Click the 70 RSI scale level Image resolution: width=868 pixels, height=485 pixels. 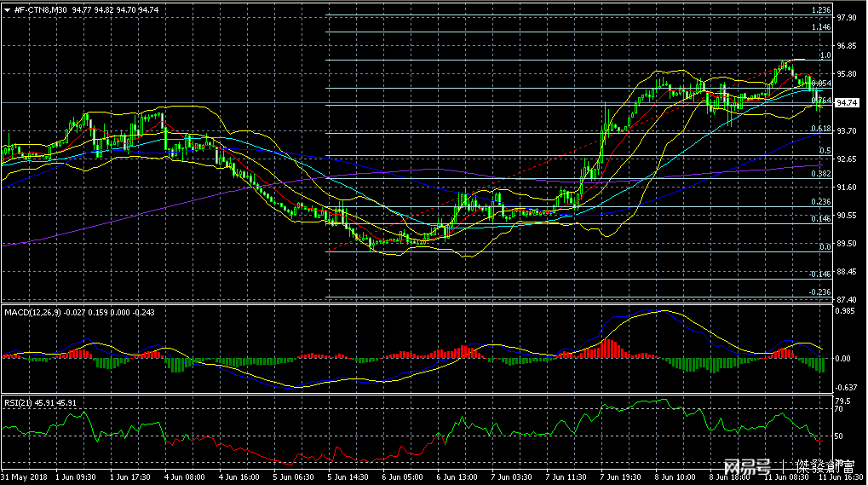(839, 409)
